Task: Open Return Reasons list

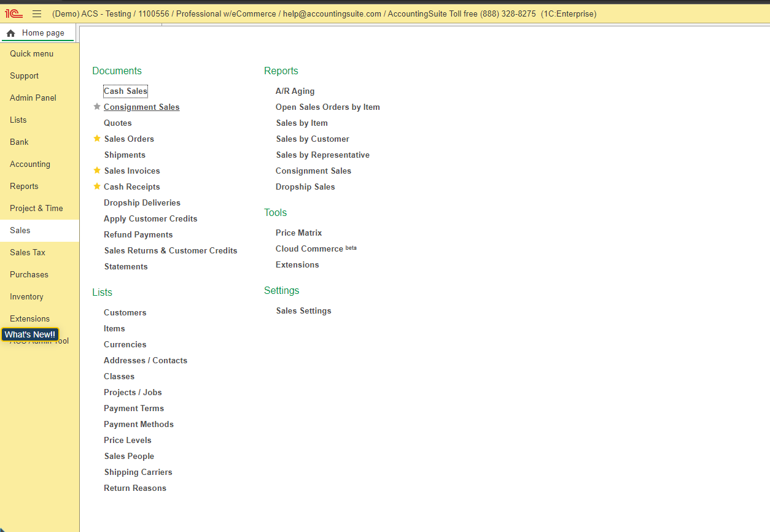Action: [135, 488]
